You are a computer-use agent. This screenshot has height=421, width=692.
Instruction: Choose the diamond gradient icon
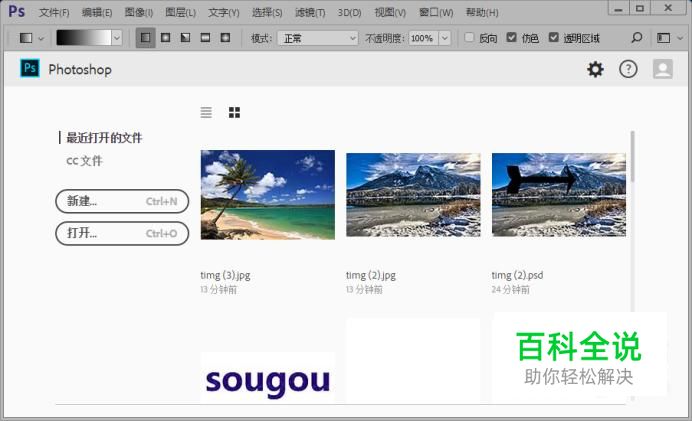(x=225, y=38)
